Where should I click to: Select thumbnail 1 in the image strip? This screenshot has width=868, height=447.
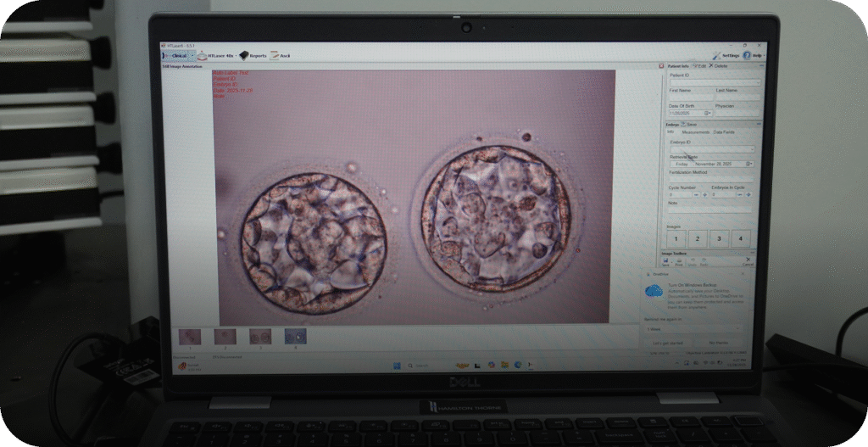coord(190,337)
